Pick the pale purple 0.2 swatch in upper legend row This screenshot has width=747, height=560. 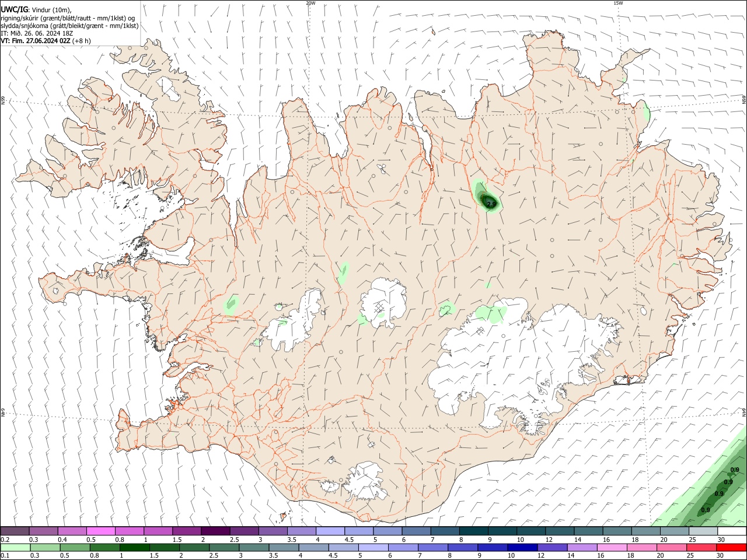pyautogui.click(x=15, y=531)
